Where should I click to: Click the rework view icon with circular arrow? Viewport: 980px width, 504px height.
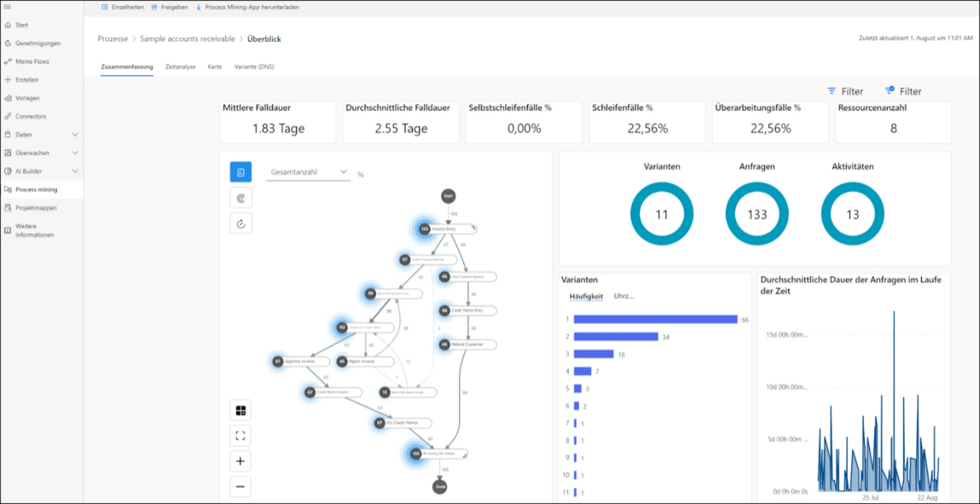(240, 223)
